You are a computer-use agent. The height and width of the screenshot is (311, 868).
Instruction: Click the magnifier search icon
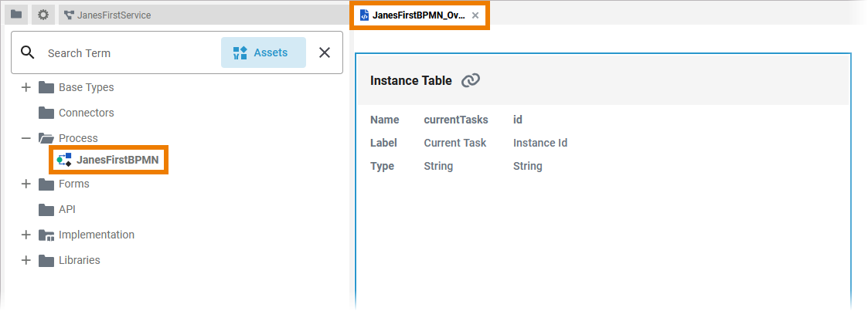(x=28, y=52)
